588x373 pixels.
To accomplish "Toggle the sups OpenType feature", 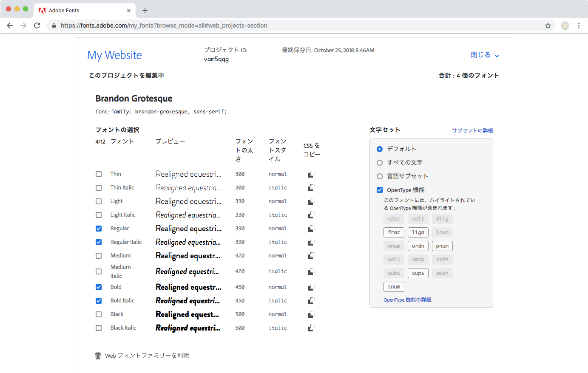I will click(418, 273).
